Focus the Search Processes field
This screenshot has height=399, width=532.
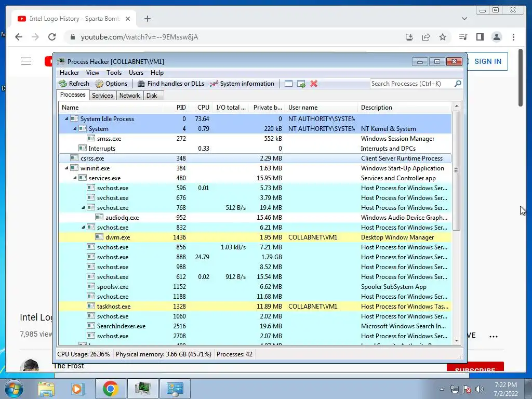(x=412, y=84)
